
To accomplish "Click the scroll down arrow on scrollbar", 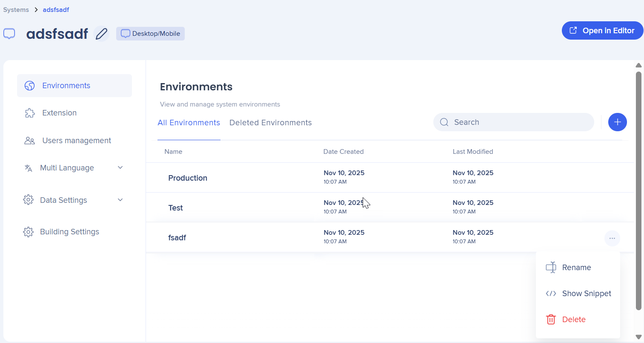I will click(x=638, y=337).
